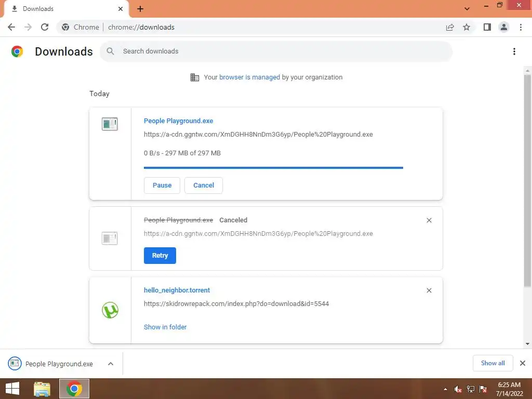
Task: Click the scrollbar down arrow
Action: [x=527, y=344]
